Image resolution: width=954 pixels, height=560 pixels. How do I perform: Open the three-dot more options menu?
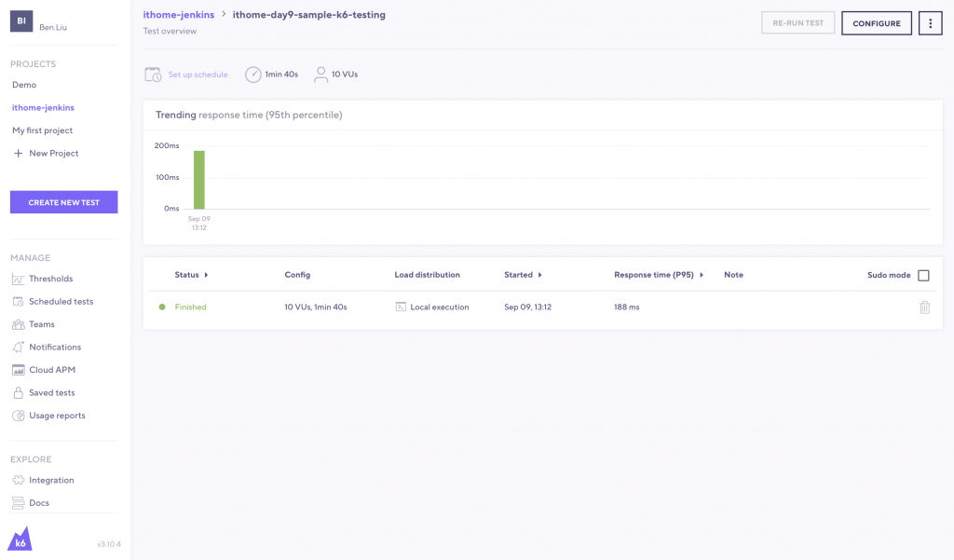click(931, 23)
